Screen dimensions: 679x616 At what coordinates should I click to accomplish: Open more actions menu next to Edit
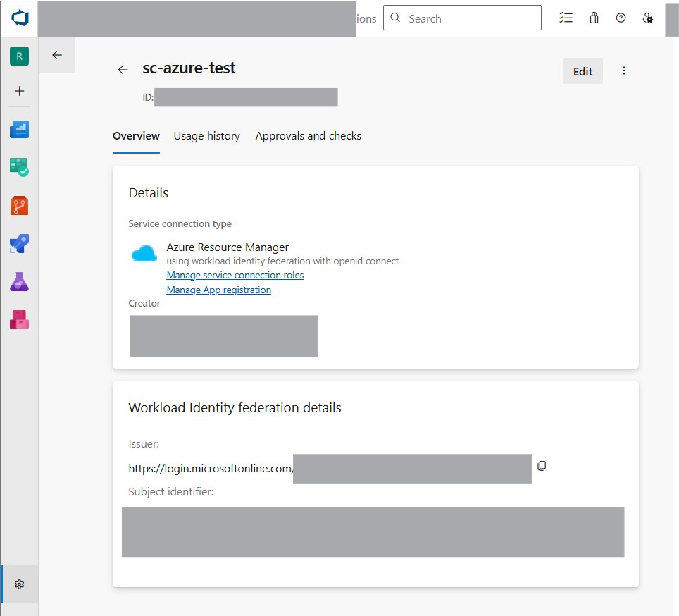pos(624,70)
